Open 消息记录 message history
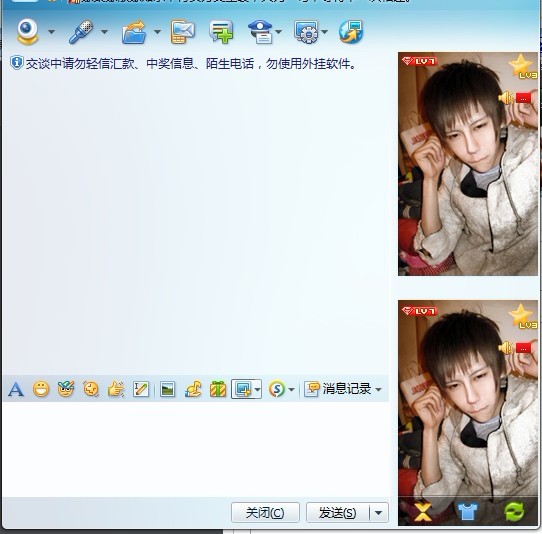 [337, 389]
